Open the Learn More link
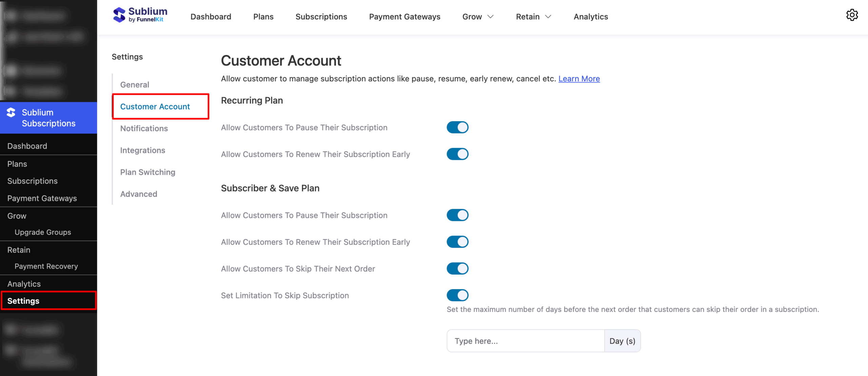This screenshot has width=868, height=376. click(x=579, y=78)
